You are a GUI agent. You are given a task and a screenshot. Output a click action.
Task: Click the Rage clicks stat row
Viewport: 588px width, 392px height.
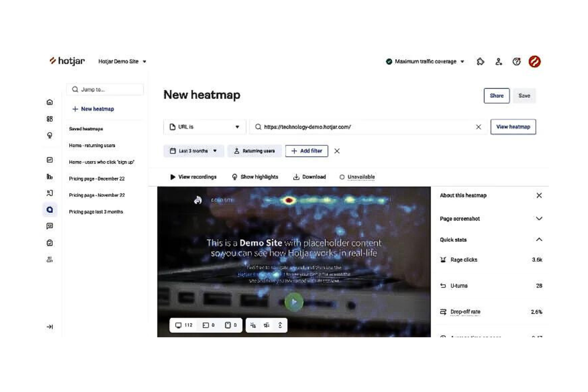[x=491, y=260]
